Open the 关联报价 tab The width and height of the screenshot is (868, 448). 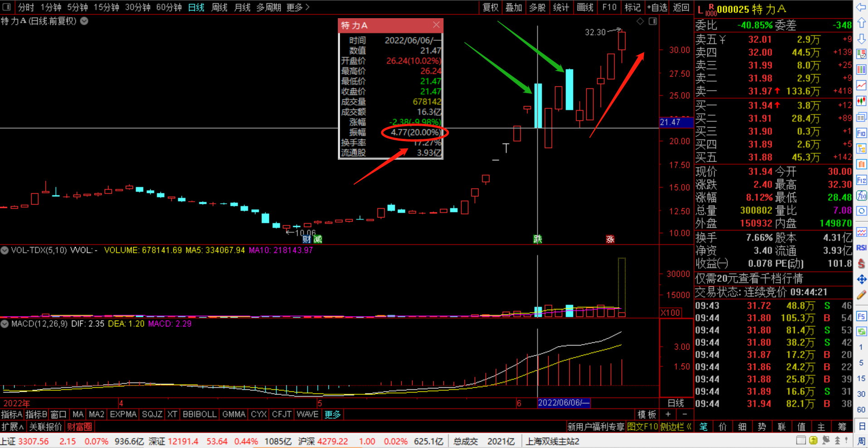click(45, 427)
